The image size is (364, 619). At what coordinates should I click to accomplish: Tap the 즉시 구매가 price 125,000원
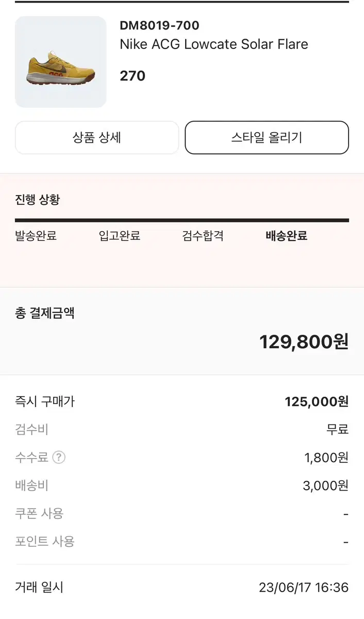click(317, 402)
